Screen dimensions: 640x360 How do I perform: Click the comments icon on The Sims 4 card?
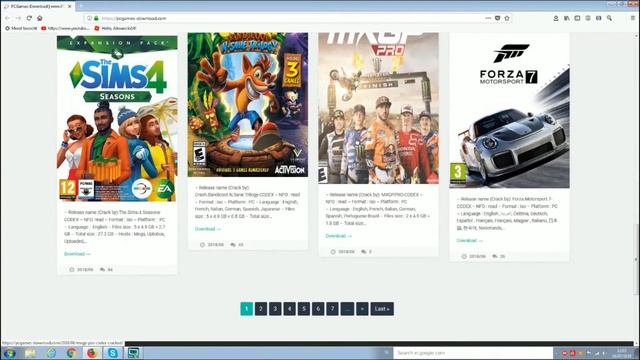102,270
